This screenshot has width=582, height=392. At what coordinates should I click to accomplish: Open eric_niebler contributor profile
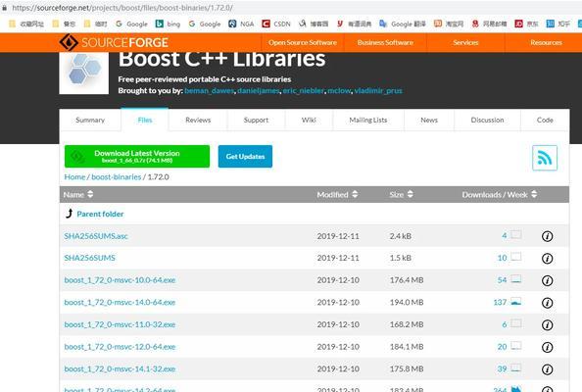pyautogui.click(x=304, y=90)
